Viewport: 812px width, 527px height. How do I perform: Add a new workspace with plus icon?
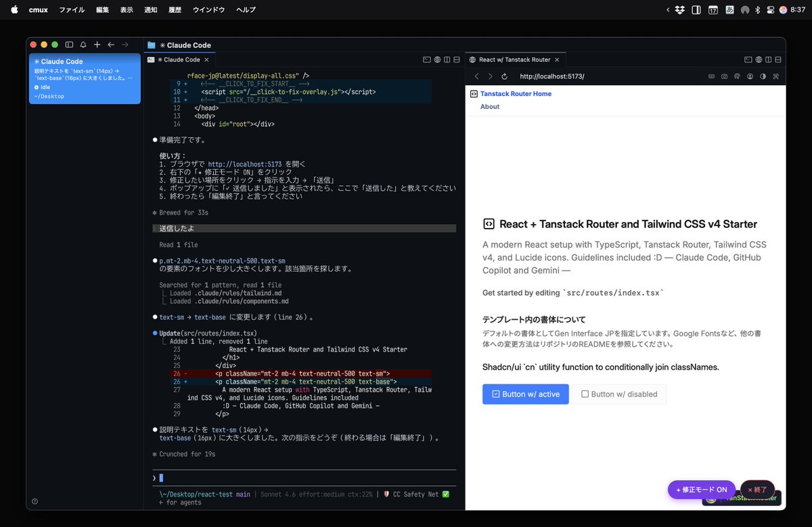97,45
